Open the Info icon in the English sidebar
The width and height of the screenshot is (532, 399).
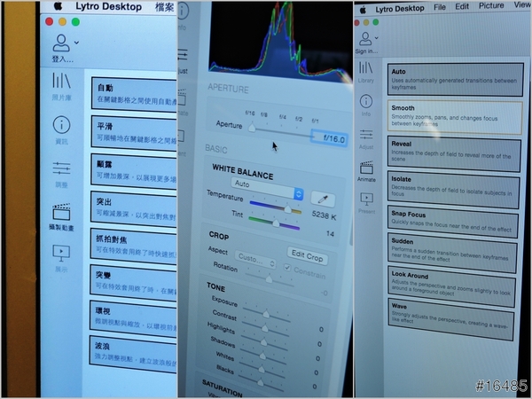[365, 101]
